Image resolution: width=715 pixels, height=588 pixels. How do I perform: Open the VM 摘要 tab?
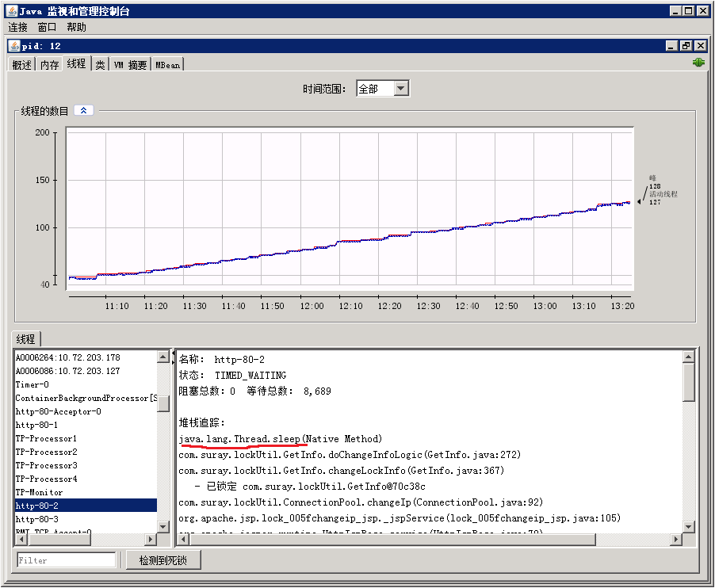click(130, 65)
